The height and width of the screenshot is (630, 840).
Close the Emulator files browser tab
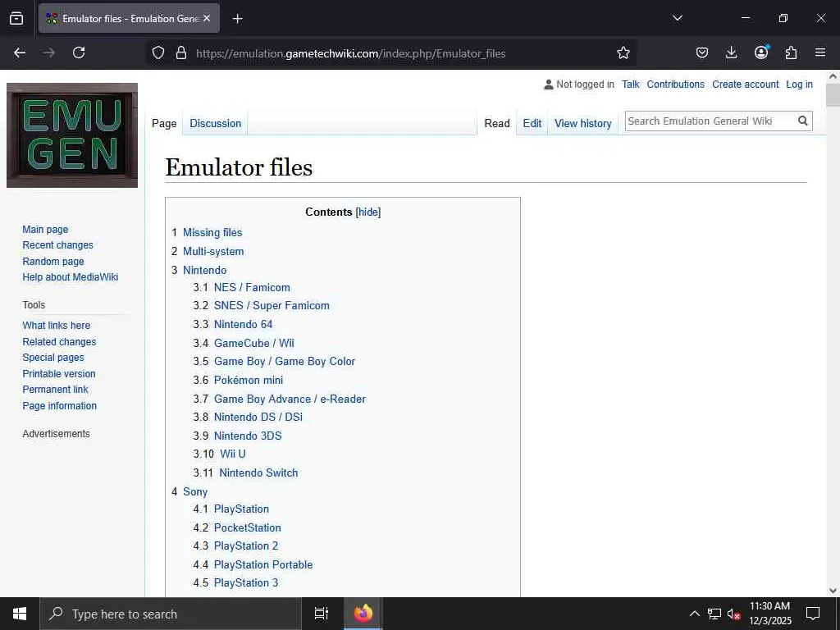(207, 18)
